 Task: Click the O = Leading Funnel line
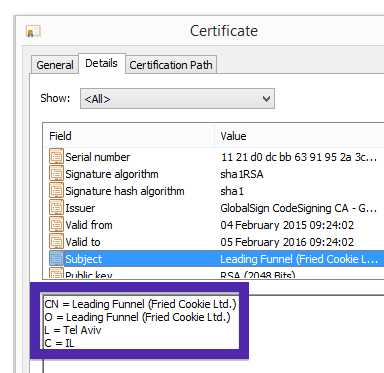coord(137,317)
